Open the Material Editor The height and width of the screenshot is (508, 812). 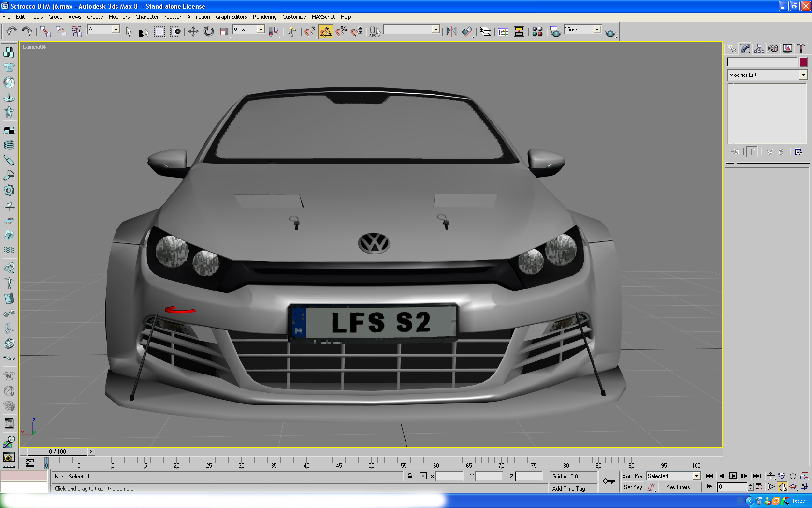coord(537,31)
